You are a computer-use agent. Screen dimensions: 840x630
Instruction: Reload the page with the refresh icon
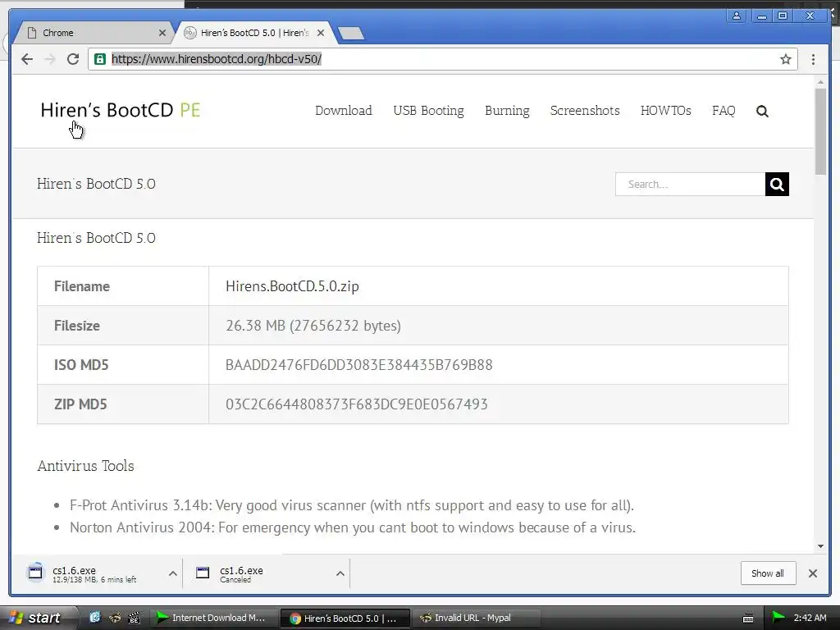click(73, 59)
